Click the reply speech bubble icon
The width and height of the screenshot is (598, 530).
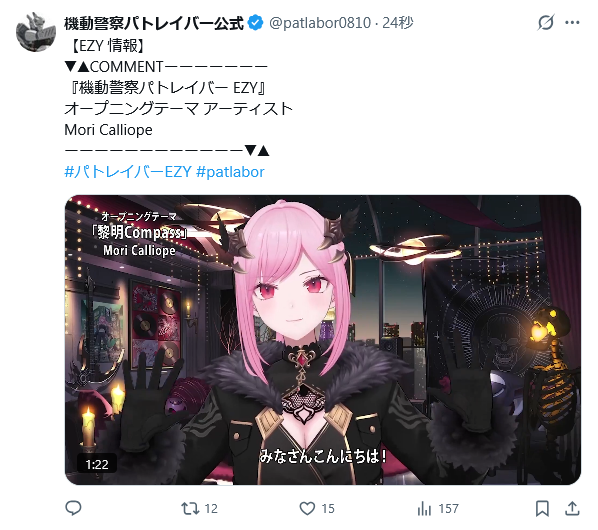73,508
